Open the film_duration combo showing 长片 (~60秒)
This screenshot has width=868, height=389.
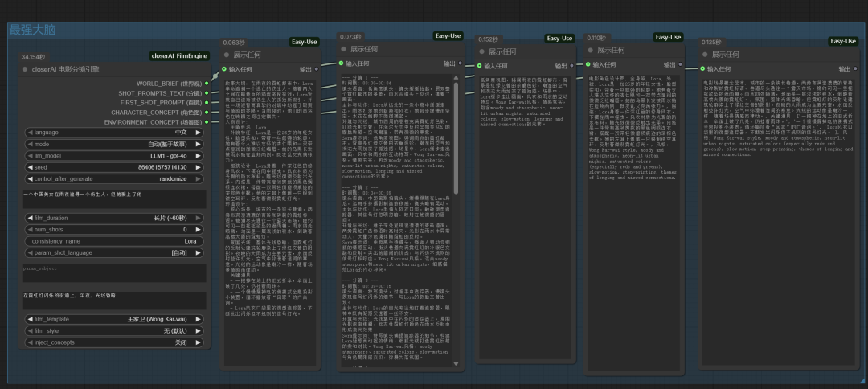click(x=114, y=218)
